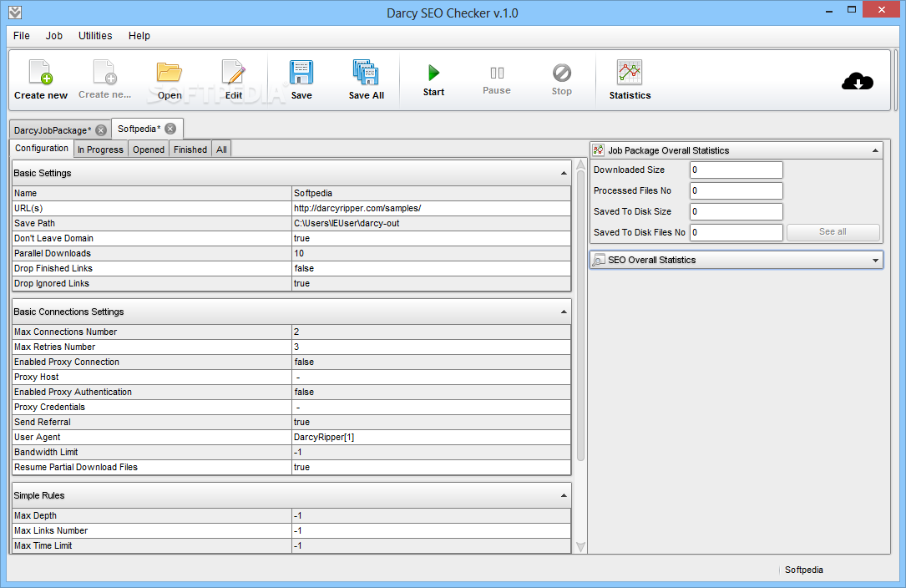Screen dimensions: 906x588
Task: Open Statistics from the chart icon
Action: pyautogui.click(x=630, y=73)
